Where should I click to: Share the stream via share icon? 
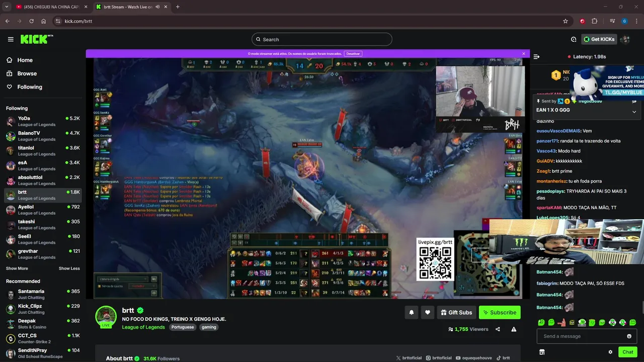click(498, 329)
